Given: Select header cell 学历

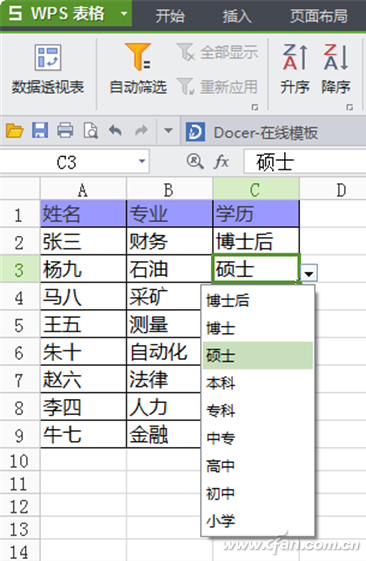Looking at the screenshot, I should pos(256,214).
